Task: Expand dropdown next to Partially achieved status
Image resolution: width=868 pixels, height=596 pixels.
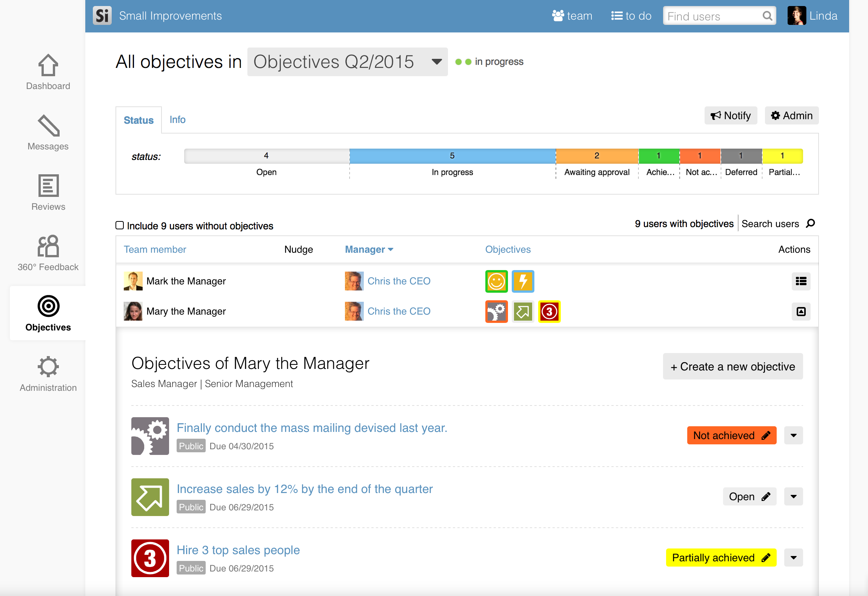Action: click(x=793, y=558)
